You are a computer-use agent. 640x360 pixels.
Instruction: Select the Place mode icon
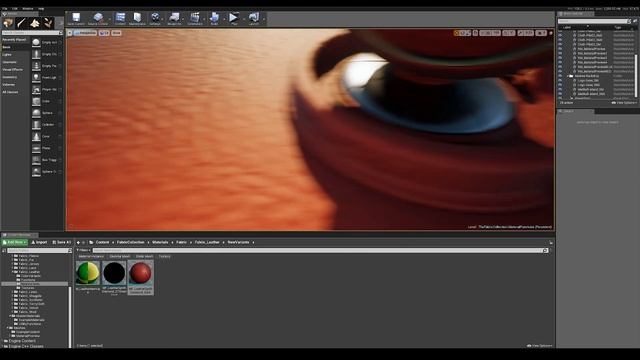click(8, 23)
